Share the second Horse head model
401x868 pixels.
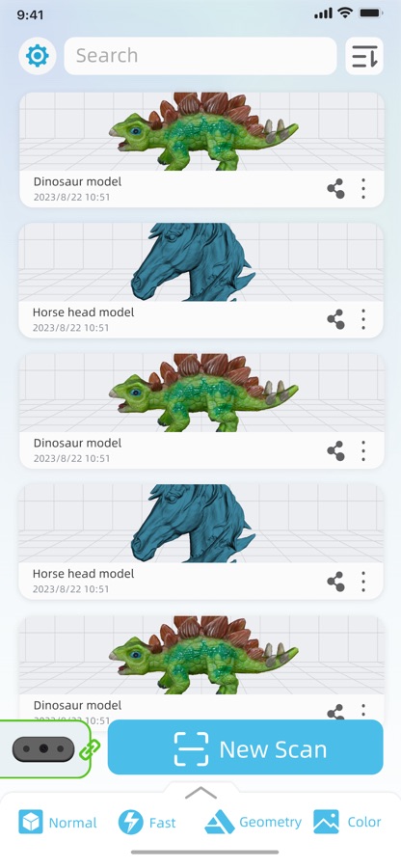click(x=335, y=582)
